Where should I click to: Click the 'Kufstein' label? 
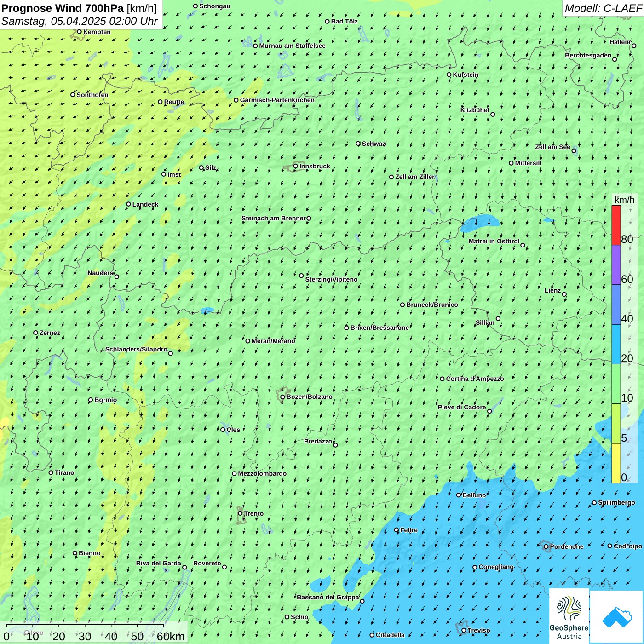point(466,75)
